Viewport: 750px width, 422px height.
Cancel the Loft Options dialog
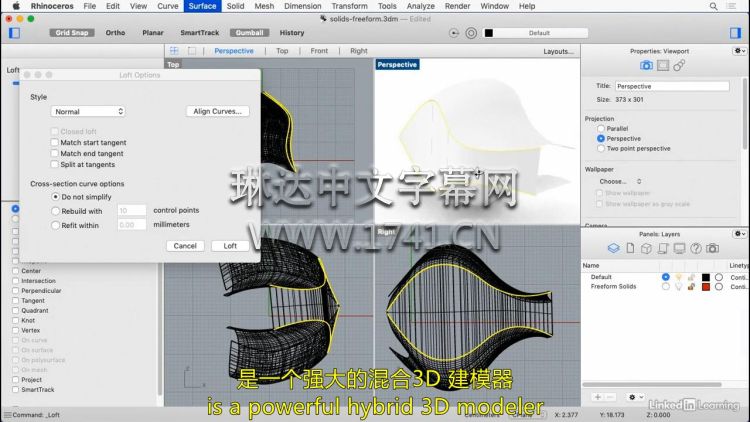(185, 246)
